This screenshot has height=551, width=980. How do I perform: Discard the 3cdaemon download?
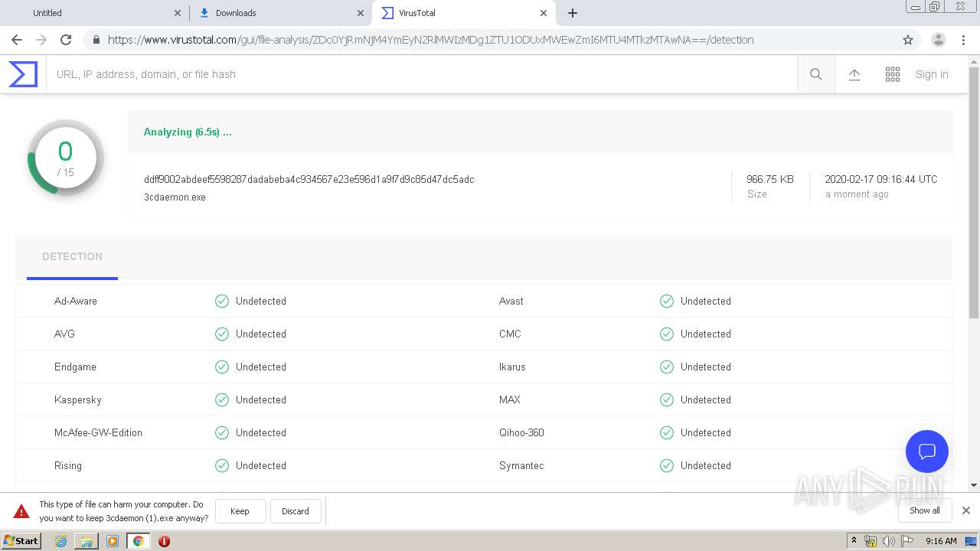coord(295,511)
